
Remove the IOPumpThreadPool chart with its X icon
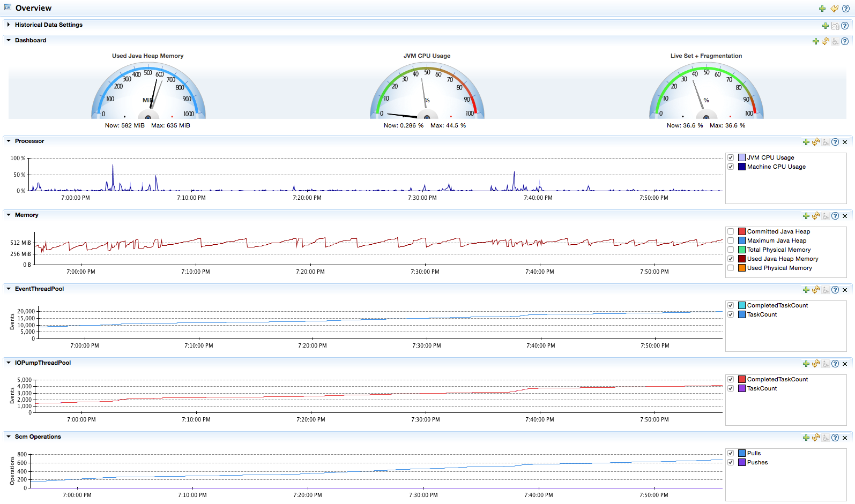[x=845, y=364]
